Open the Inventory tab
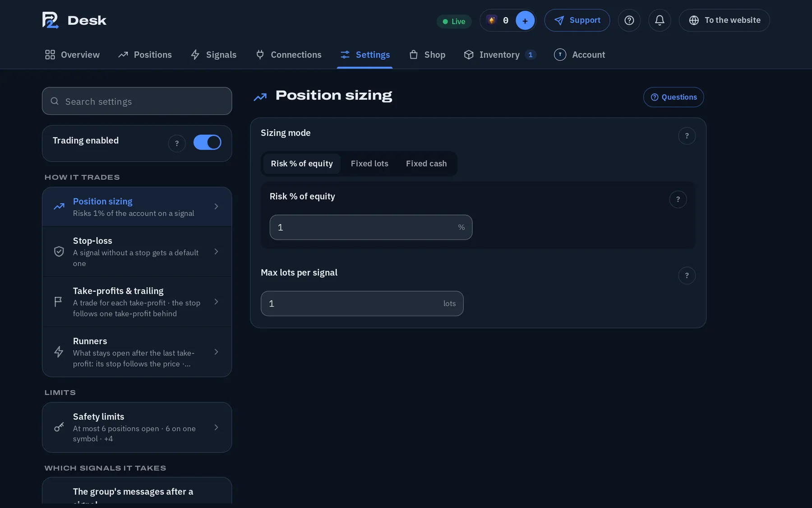Image resolution: width=812 pixels, height=508 pixels. coord(499,55)
